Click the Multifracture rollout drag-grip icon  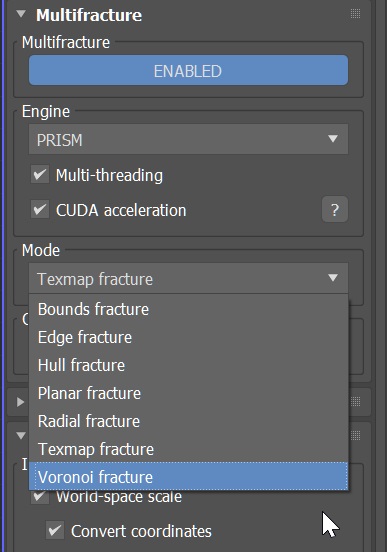coord(355,14)
